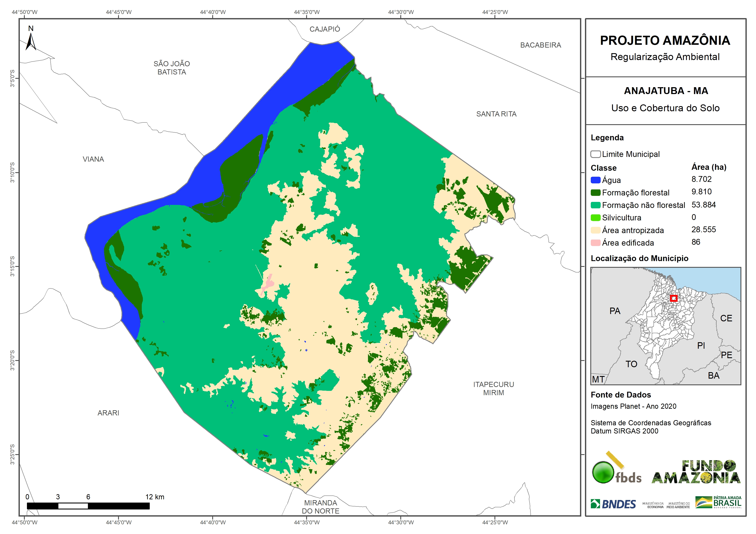Click the Área antropizada beige swatch
756x534 pixels.
click(x=595, y=230)
